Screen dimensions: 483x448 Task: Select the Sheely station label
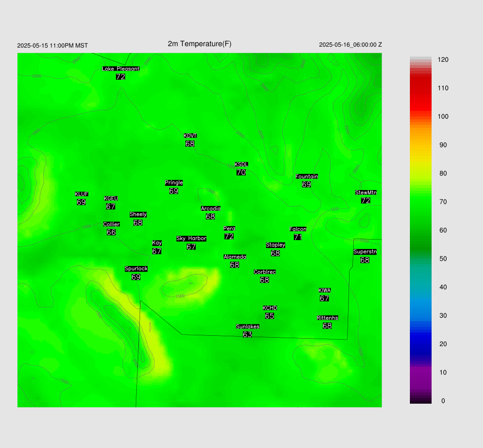coord(138,214)
